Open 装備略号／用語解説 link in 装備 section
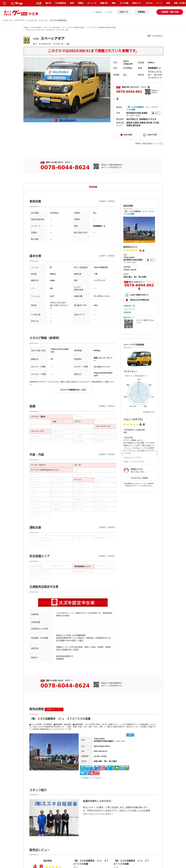 pyautogui.click(x=107, y=406)
